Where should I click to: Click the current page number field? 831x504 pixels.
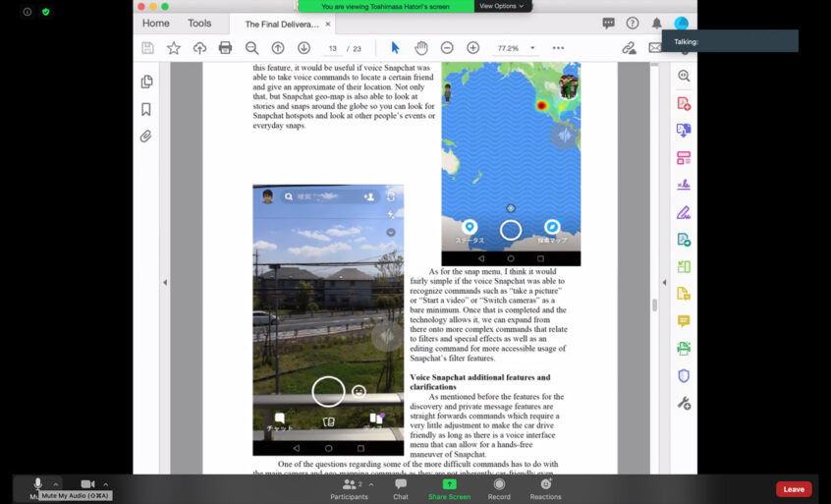(333, 48)
